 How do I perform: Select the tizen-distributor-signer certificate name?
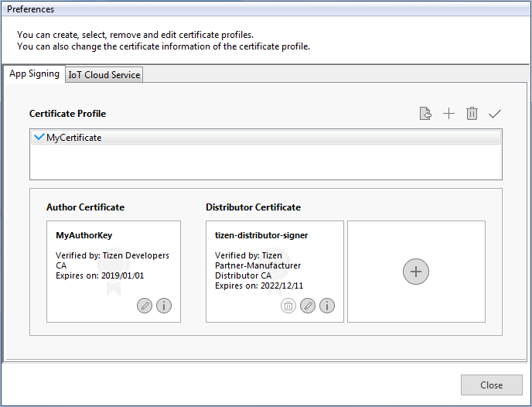tap(261, 235)
